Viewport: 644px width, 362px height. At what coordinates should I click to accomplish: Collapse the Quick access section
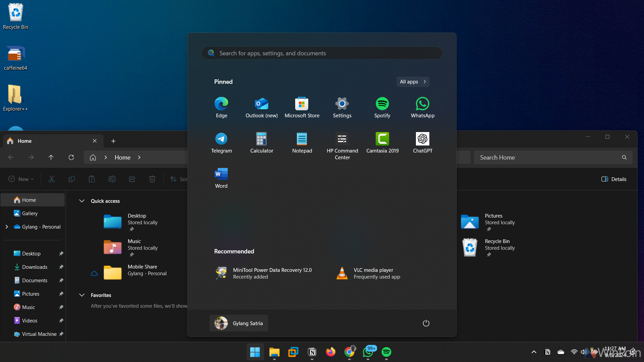tap(82, 201)
